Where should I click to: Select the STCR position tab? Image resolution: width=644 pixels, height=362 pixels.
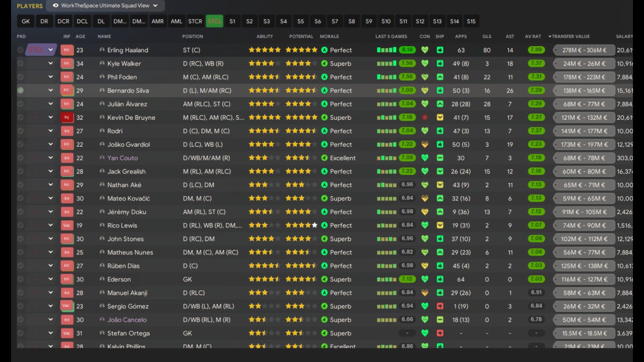[195, 22]
